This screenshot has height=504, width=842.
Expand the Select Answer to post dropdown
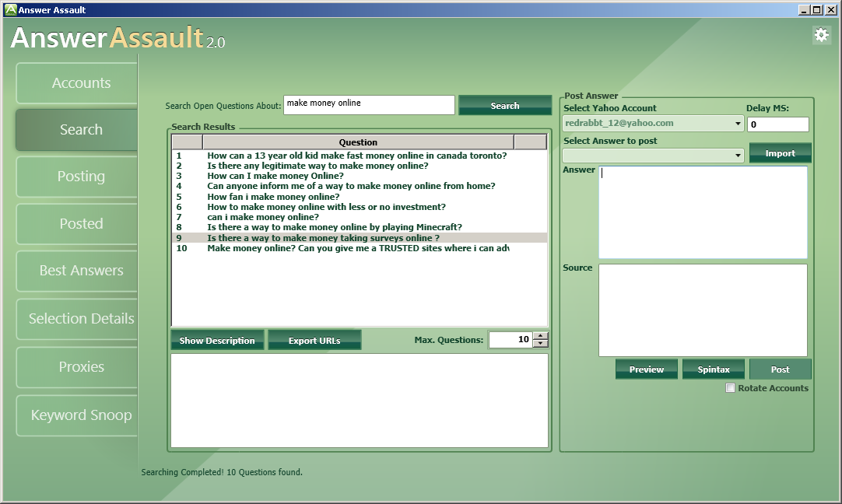738,156
